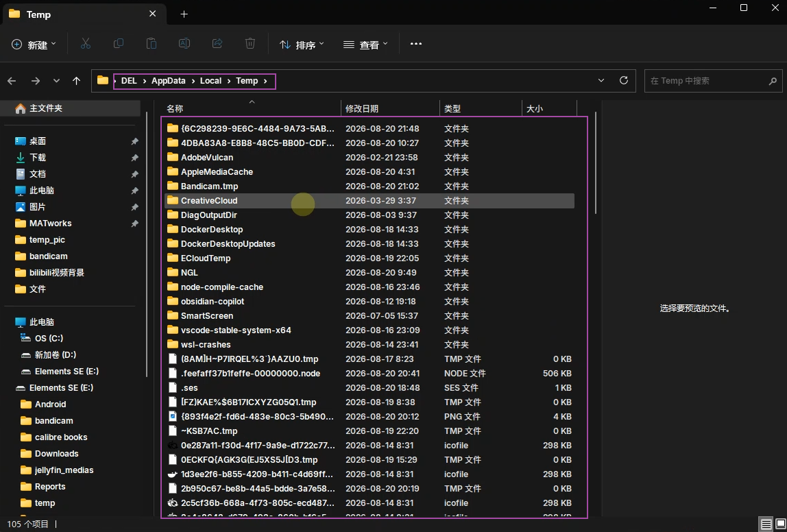Click DEL in the address breadcrumb
Image resolution: width=787 pixels, height=532 pixels.
129,81
